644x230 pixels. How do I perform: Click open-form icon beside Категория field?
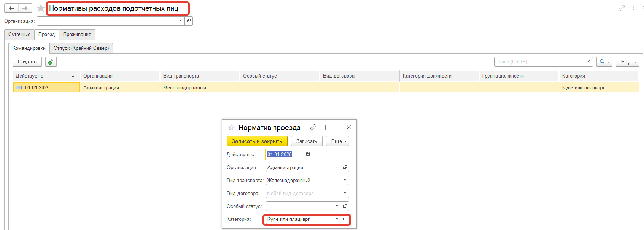[345, 219]
